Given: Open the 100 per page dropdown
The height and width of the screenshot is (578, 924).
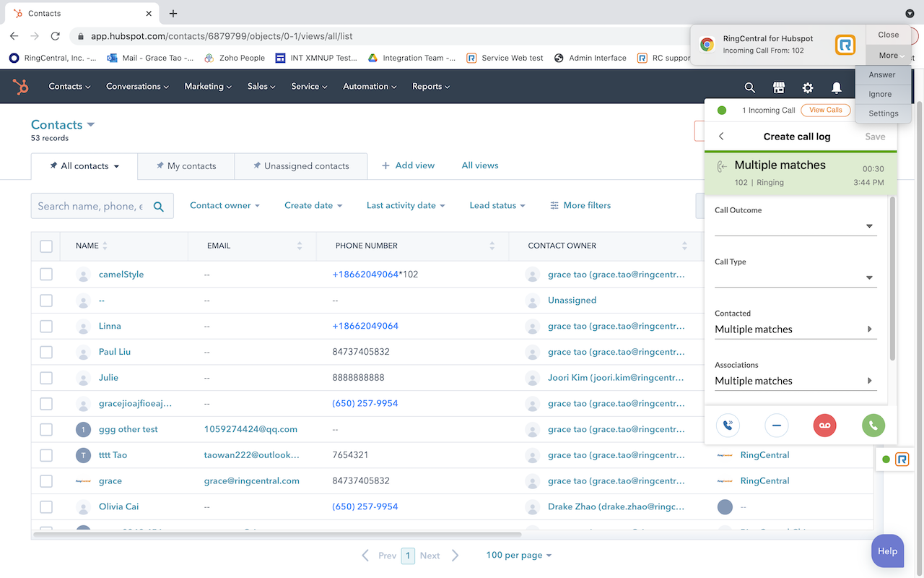Looking at the screenshot, I should pos(518,555).
